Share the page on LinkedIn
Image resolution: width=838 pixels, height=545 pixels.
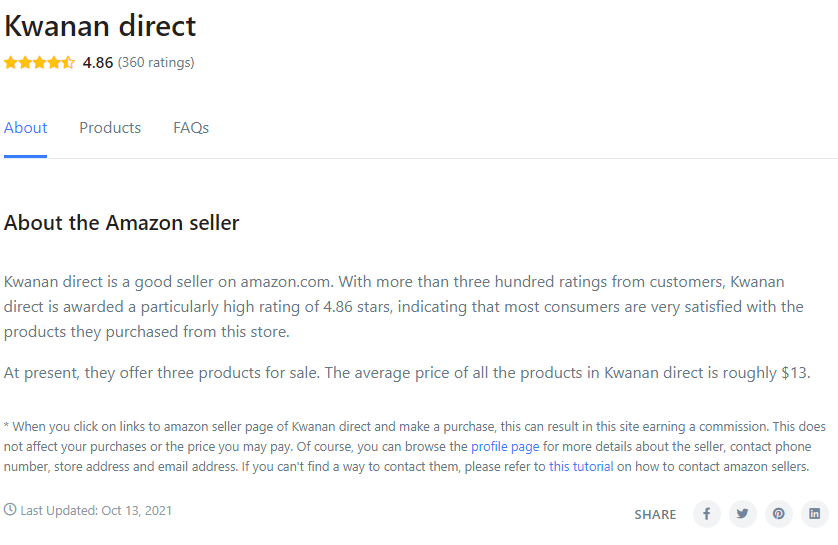tap(814, 514)
